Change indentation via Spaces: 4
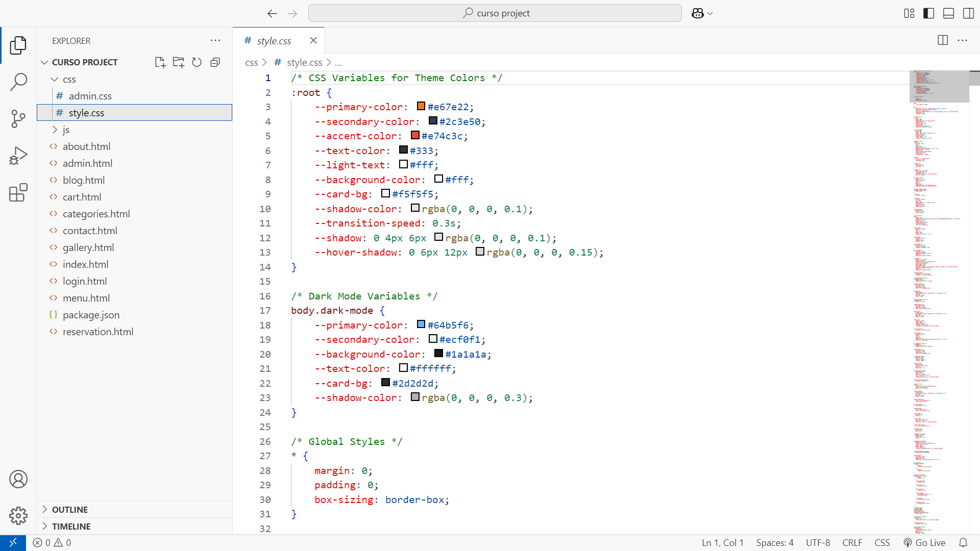Screen dimensions: 980x551 pos(775,543)
